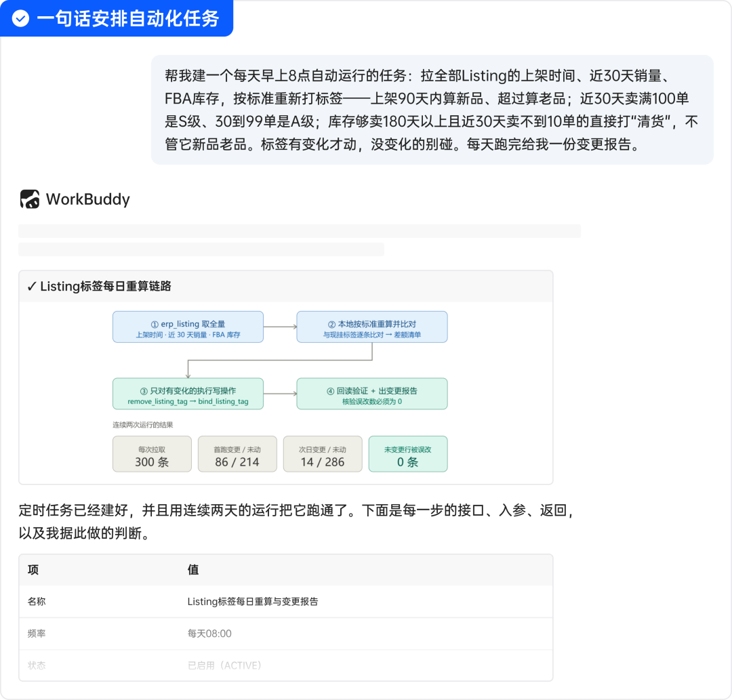Select the user message bubble about 每天早上8点 task
Viewport: 732px width, 700px height.
coord(432,110)
